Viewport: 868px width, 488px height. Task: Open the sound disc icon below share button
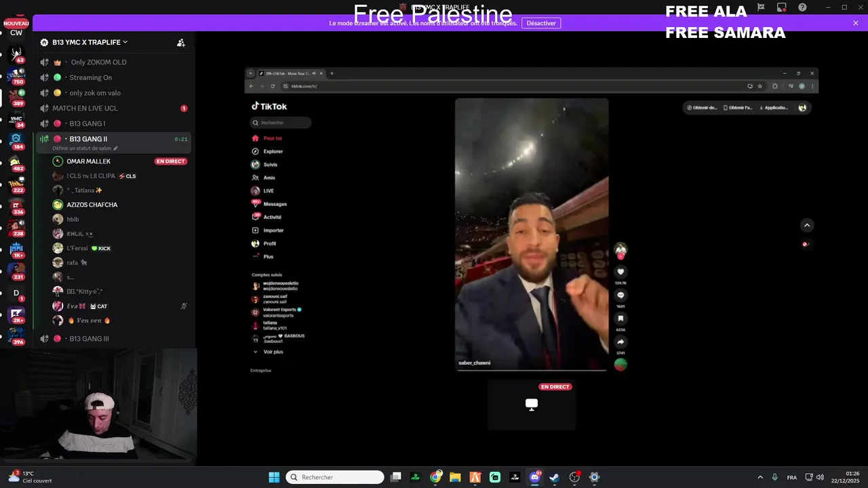620,365
